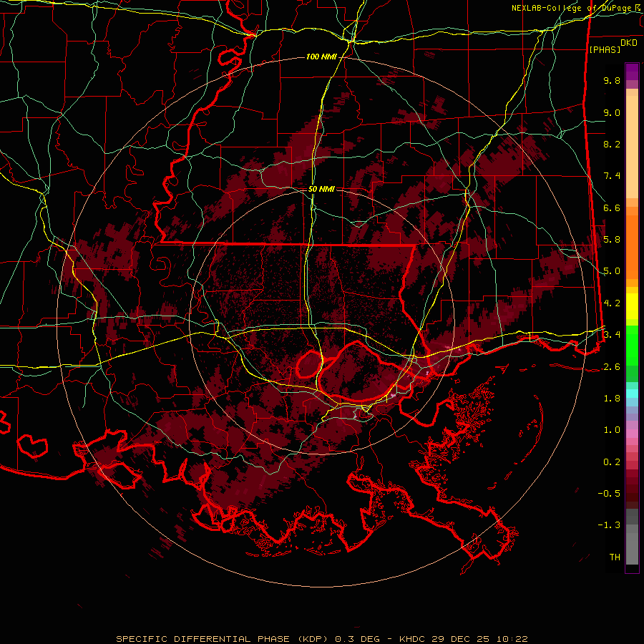This screenshot has width=644, height=644.
Task: Click the cyan segment of the color bar
Action: (x=632, y=394)
